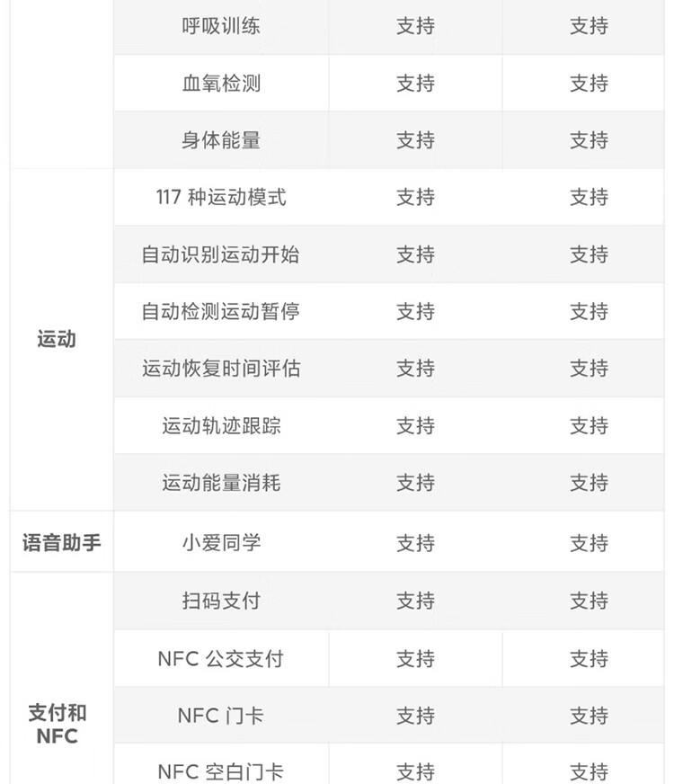The image size is (674, 784).
Task: Select the 扫码支付 row label
Action: point(221,600)
